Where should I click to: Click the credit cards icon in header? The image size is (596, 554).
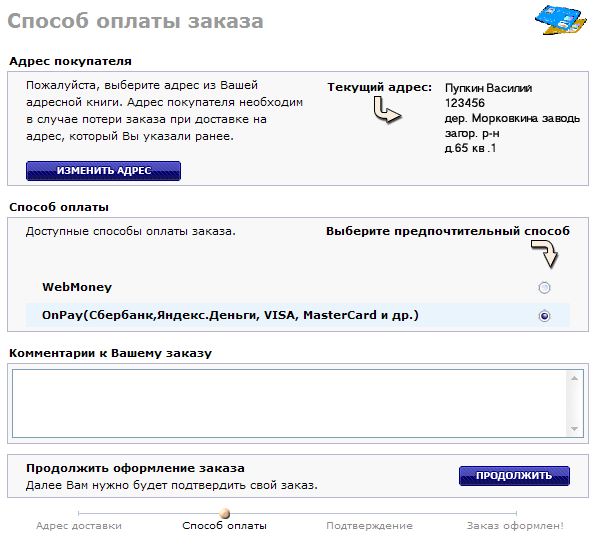point(561,19)
